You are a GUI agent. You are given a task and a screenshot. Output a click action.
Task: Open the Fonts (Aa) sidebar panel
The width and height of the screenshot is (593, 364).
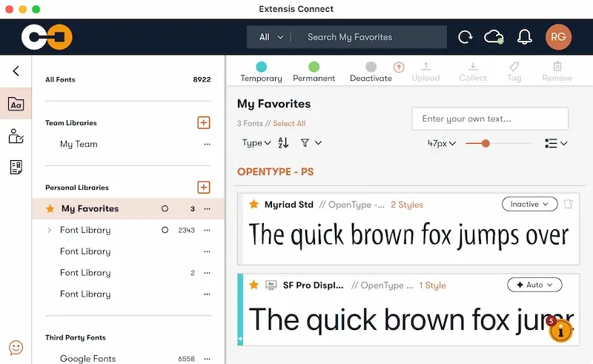(x=16, y=104)
